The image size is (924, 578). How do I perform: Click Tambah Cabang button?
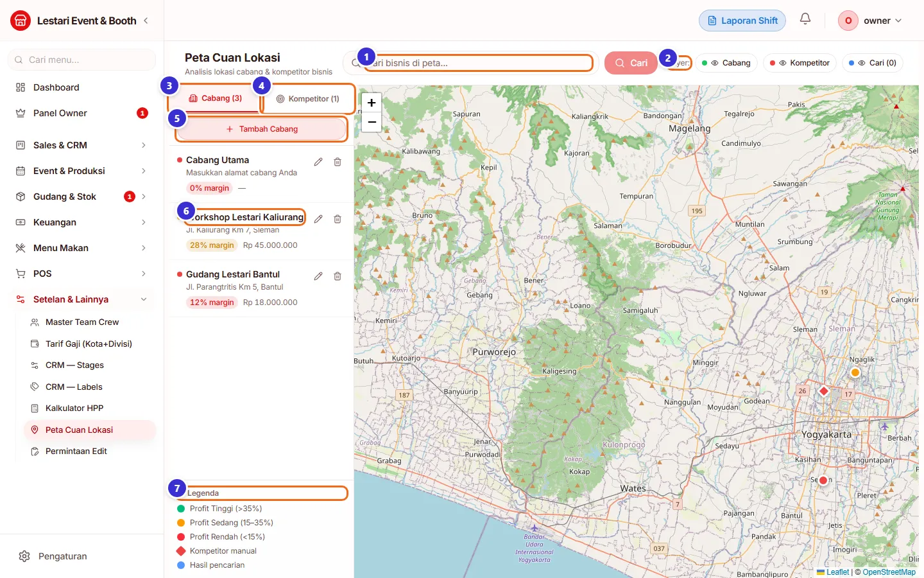261,129
